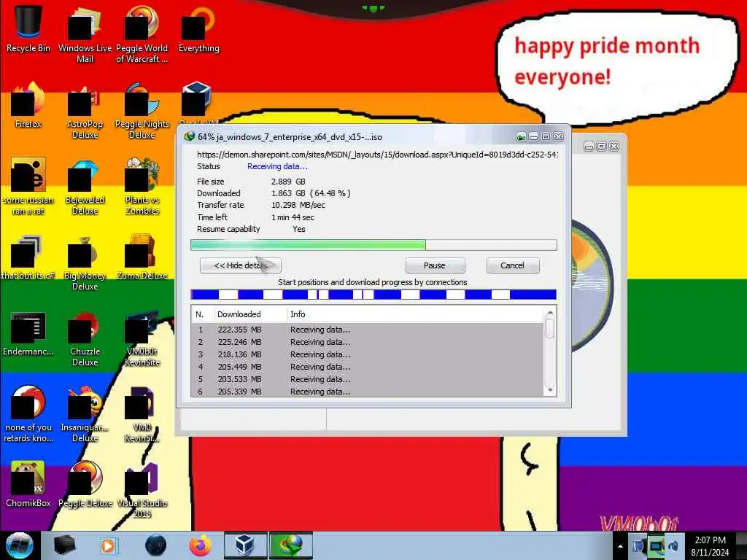Select the Oracle VM VirtualBox desktop icon
Viewport: 747px width, 560px height.
[x=196, y=101]
